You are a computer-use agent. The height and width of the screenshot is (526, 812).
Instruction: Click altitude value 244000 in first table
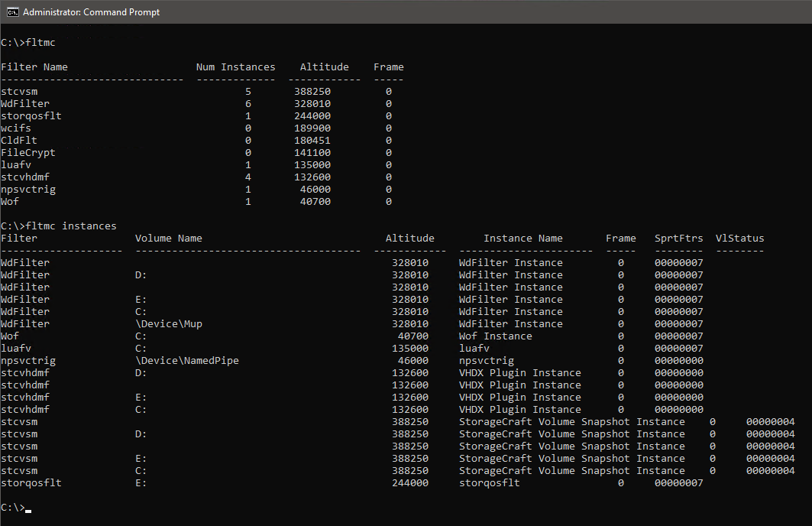click(x=312, y=116)
